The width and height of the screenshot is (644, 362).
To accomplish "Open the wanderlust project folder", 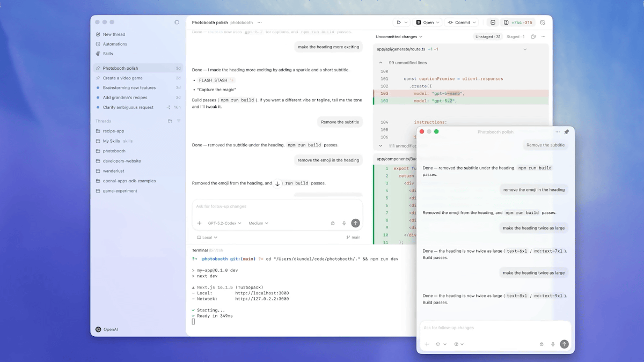I will coord(113,171).
